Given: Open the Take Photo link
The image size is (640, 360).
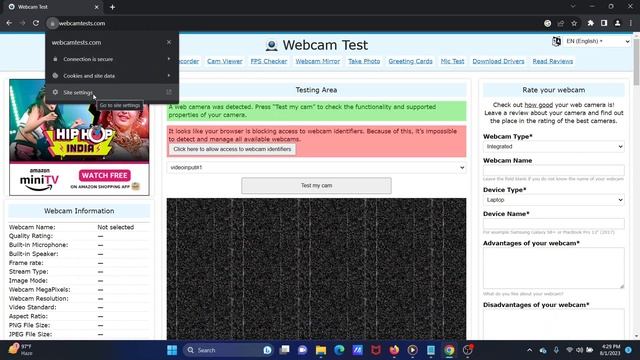Looking at the screenshot, I should (364, 61).
